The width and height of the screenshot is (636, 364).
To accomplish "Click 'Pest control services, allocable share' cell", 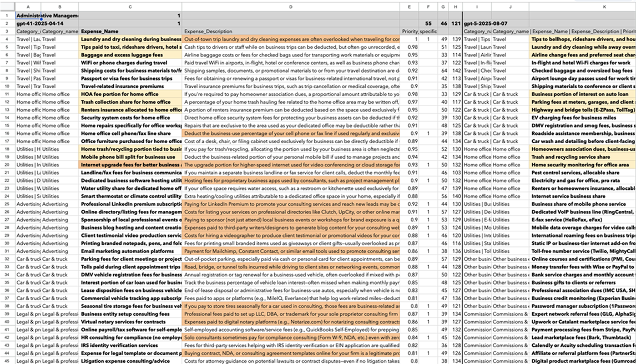I will pyautogui.click(x=583, y=173).
